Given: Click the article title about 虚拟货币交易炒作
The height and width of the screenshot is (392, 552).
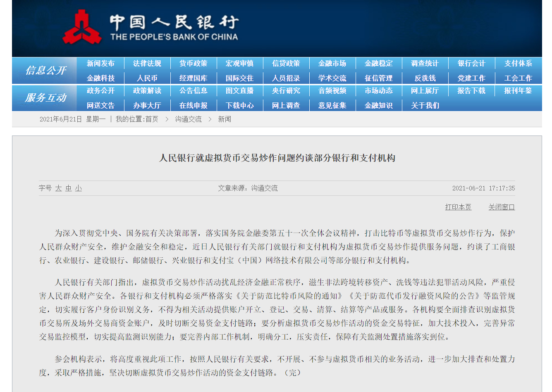Looking at the screenshot, I should 277,158.
